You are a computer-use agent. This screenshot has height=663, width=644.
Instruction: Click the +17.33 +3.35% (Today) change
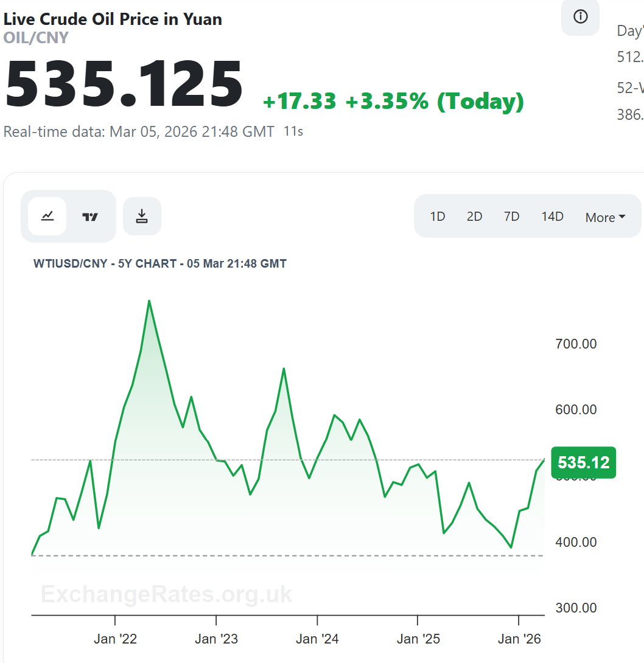click(x=393, y=101)
